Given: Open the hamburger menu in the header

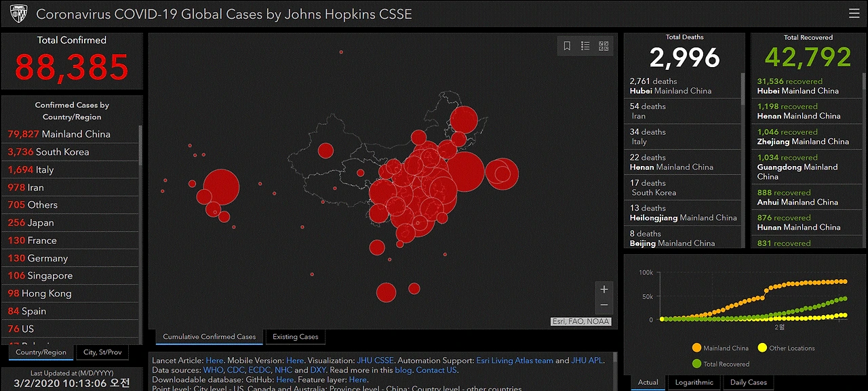Looking at the screenshot, I should [x=854, y=14].
